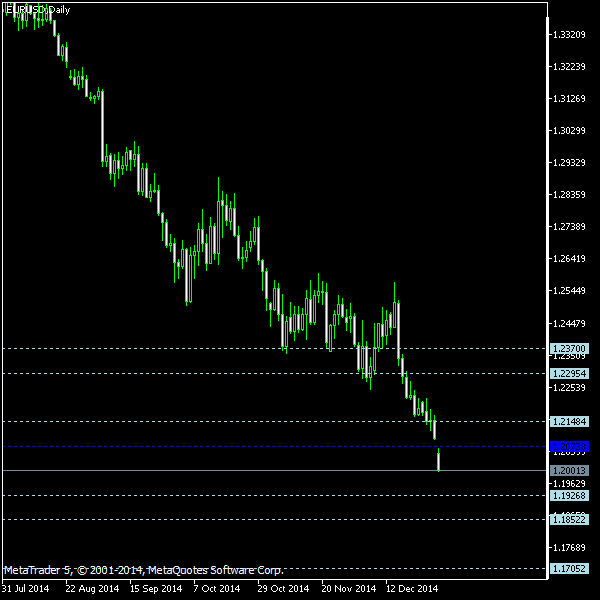Click the latest candlestick at 1.20013
The width and height of the screenshot is (600, 600).
[x=439, y=460]
